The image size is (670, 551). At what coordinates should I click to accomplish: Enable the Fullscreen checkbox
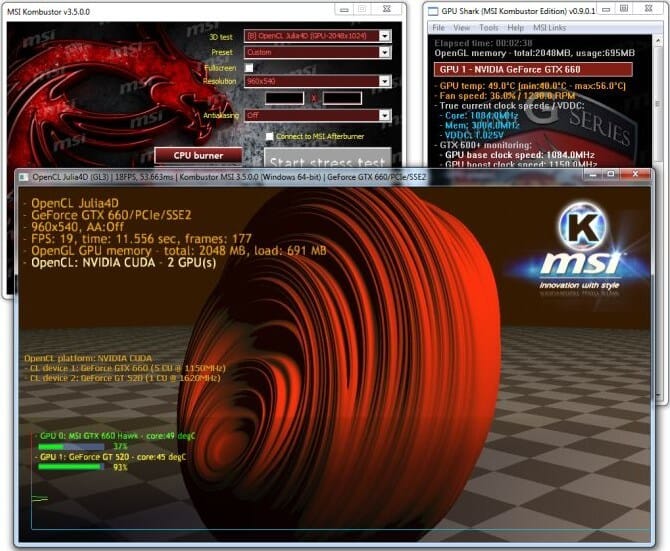point(249,67)
